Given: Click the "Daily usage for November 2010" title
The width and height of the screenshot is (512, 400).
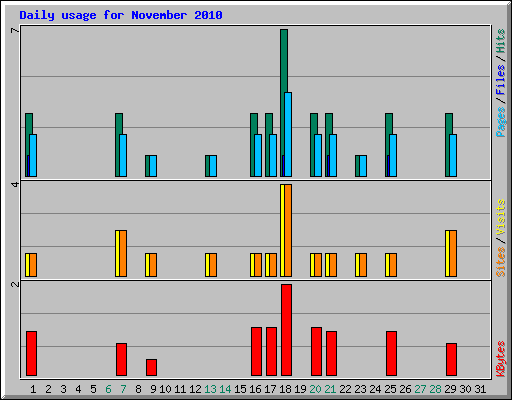Looking at the screenshot, I should 121,15.
